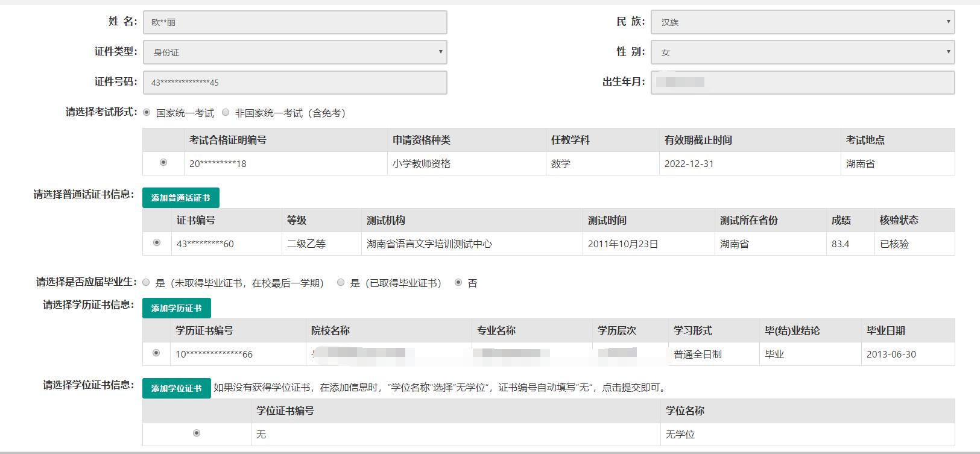980x454 pixels.
Task: Select the 普通话 certificate 43*********60 row radio
Action: (157, 243)
